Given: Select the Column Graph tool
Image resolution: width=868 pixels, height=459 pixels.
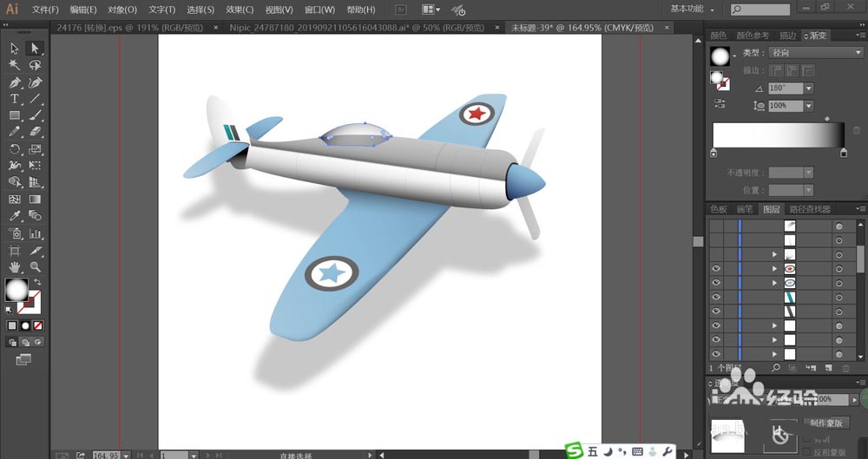Looking at the screenshot, I should [x=35, y=233].
